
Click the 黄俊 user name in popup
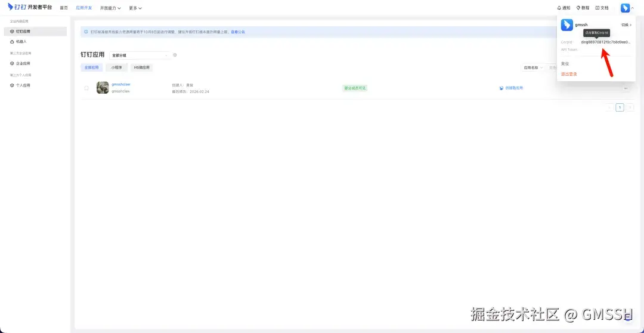tap(565, 64)
